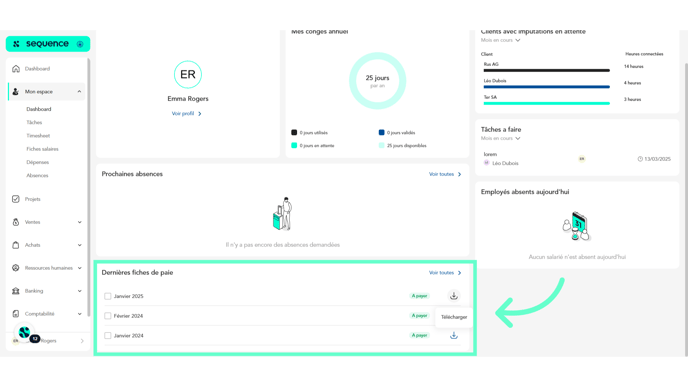688x387 pixels.
Task: Click the home icon beside top-level Dashboard
Action: [x=16, y=68]
